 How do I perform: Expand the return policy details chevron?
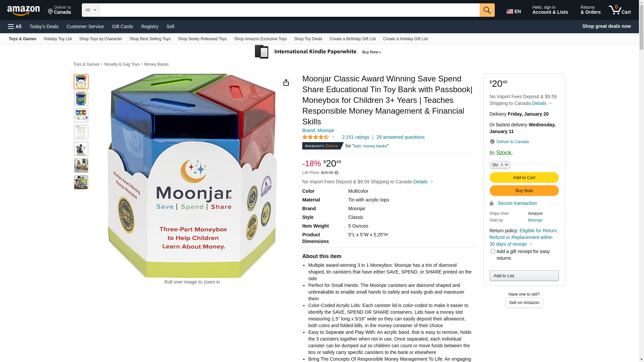point(531,244)
